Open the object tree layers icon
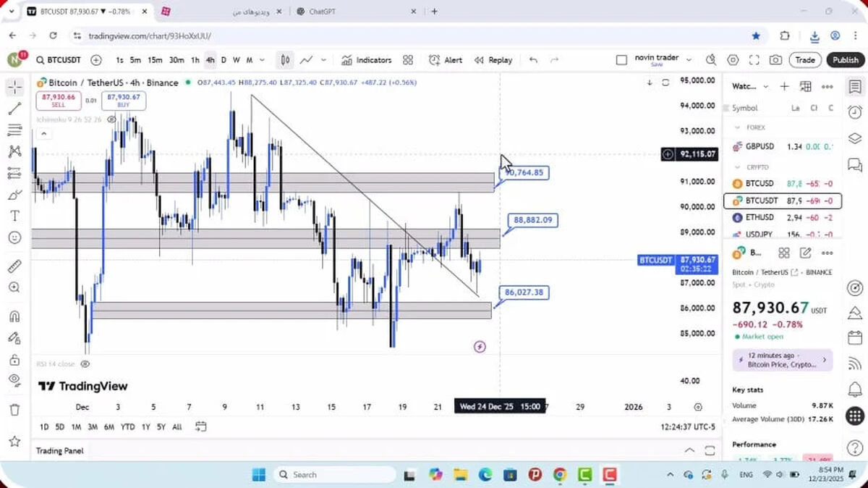This screenshot has height=488, width=868. [855, 138]
